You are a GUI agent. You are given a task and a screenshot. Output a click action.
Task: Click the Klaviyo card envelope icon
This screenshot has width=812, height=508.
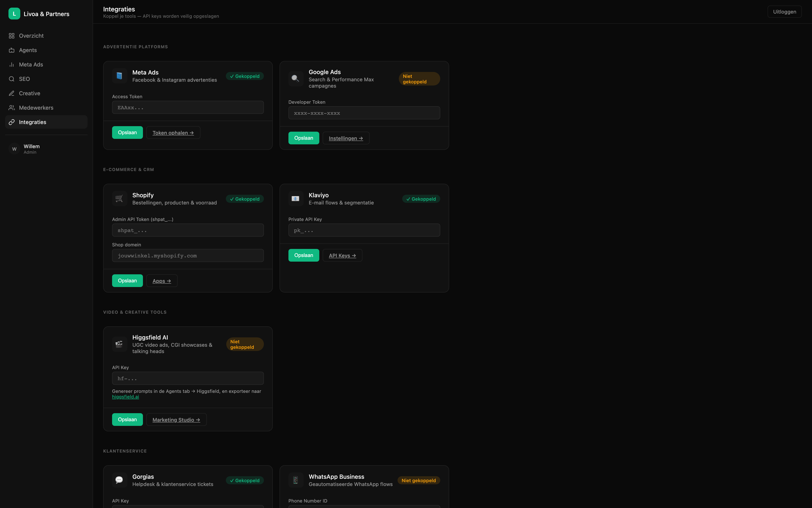(x=296, y=199)
